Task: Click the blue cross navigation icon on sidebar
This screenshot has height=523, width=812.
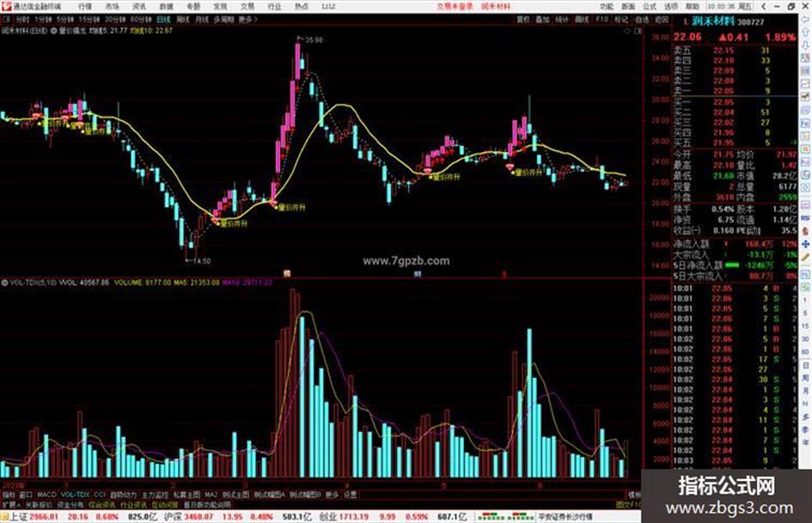Action: coord(805,244)
